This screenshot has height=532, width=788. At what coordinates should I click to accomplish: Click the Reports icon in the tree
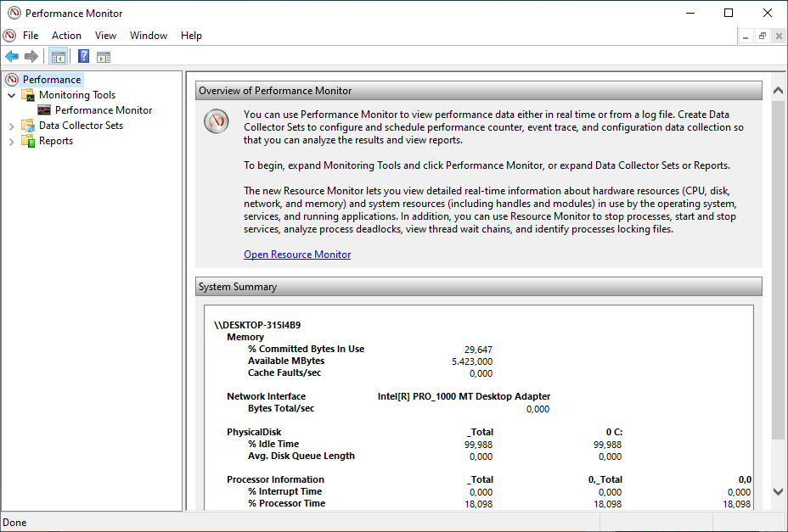coord(30,140)
